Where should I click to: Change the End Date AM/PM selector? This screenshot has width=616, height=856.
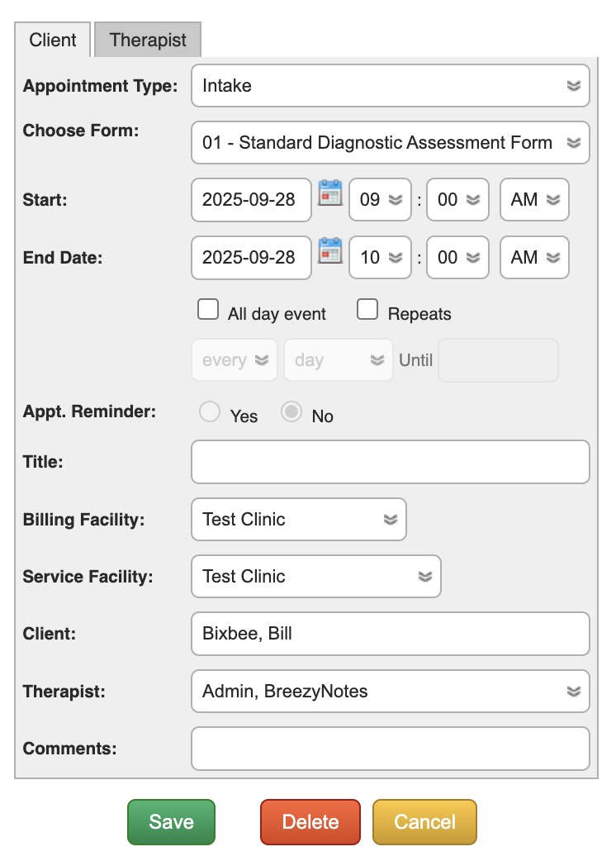point(534,257)
